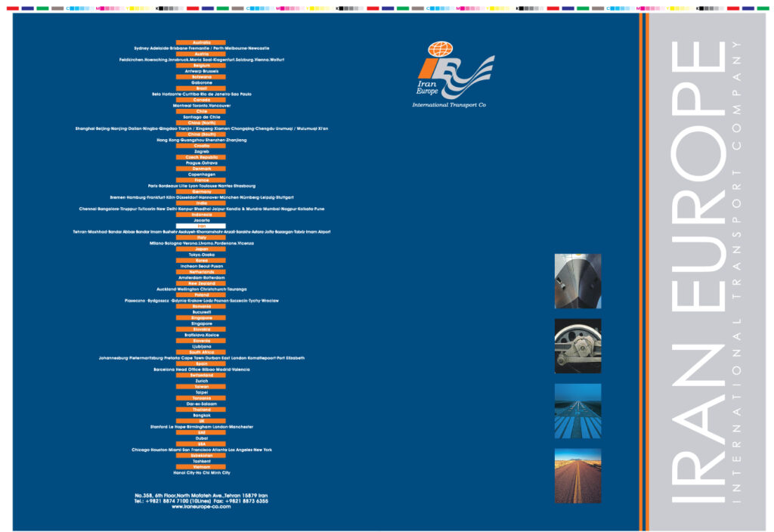The image size is (774, 532).
Task: Open the ship hull photo thumbnail
Action: (x=577, y=281)
